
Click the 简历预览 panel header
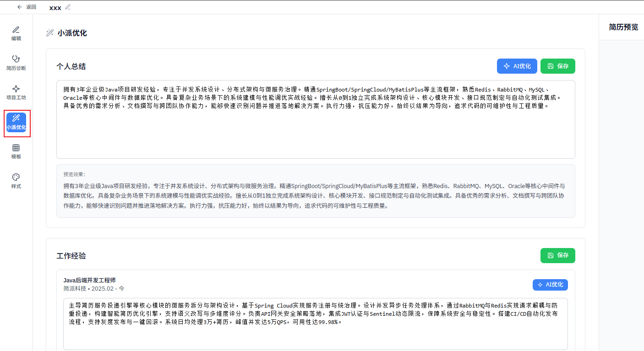tap(623, 27)
